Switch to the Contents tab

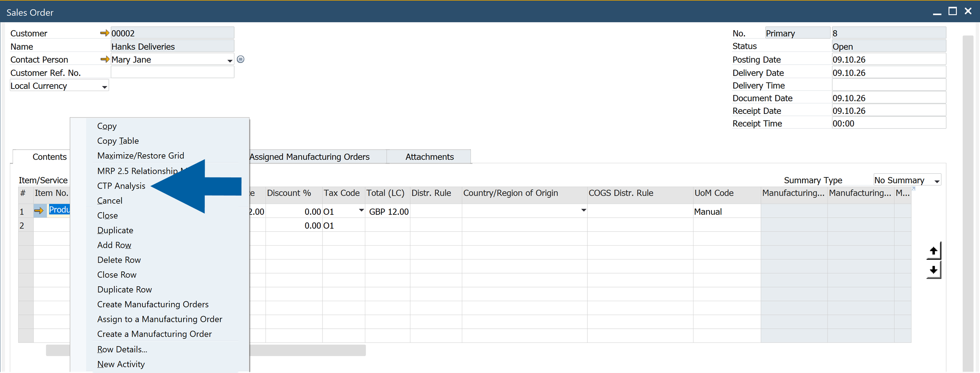click(x=49, y=157)
